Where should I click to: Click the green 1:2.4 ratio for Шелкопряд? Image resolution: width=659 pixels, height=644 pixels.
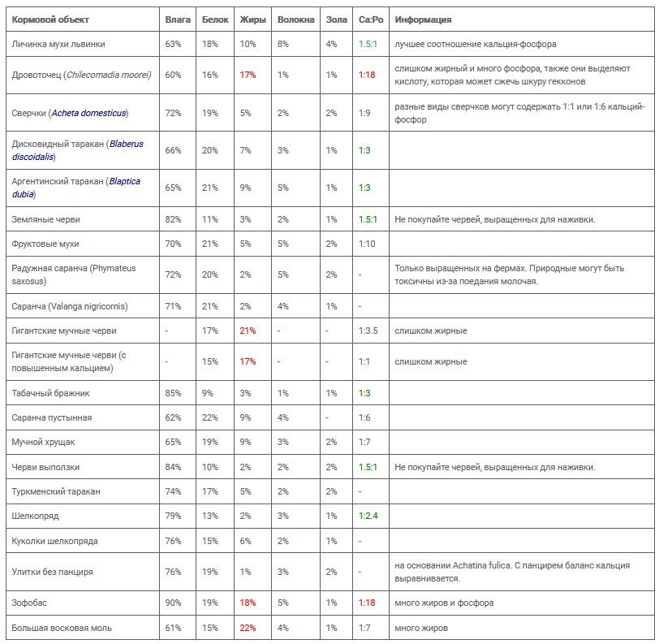pos(368,516)
